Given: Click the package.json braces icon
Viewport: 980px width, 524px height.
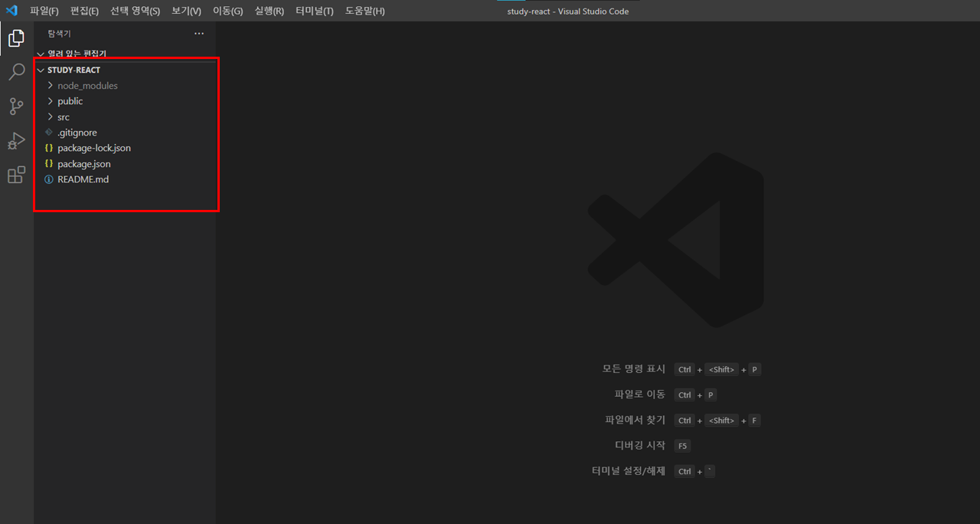Looking at the screenshot, I should [x=49, y=164].
